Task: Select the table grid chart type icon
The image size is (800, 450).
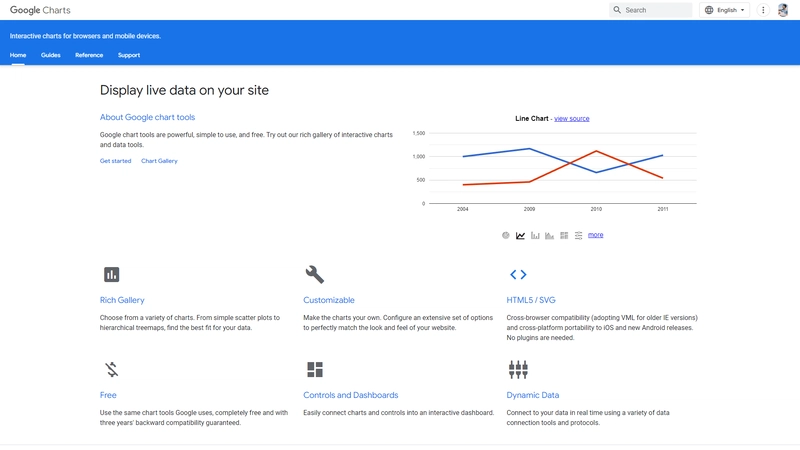Action: [564, 235]
